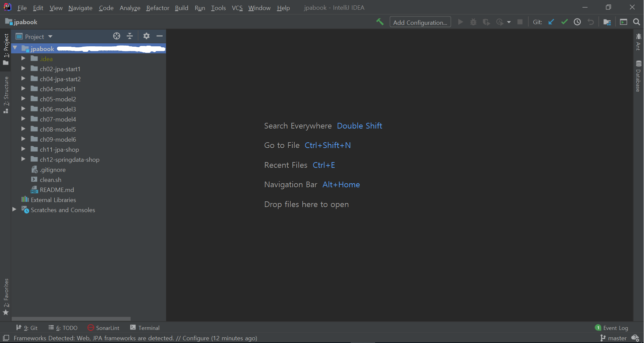The width and height of the screenshot is (644, 343).
Task: Click Git Commit checkmark icon
Action: point(564,22)
